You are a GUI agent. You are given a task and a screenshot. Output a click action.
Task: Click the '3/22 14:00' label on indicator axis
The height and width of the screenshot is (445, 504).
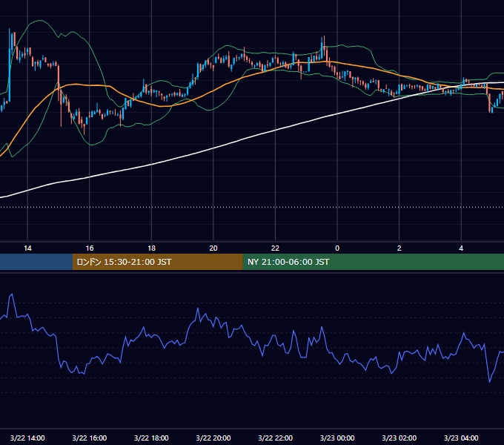pyautogui.click(x=27, y=438)
